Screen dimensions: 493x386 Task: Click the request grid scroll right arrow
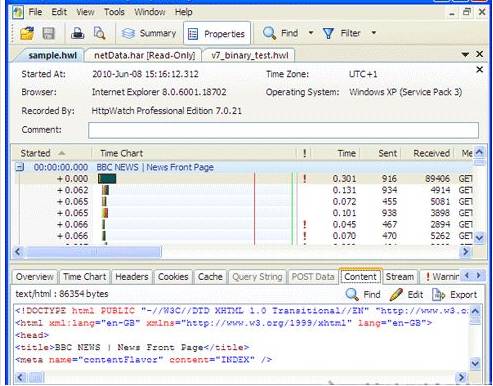pyautogui.click(x=465, y=252)
